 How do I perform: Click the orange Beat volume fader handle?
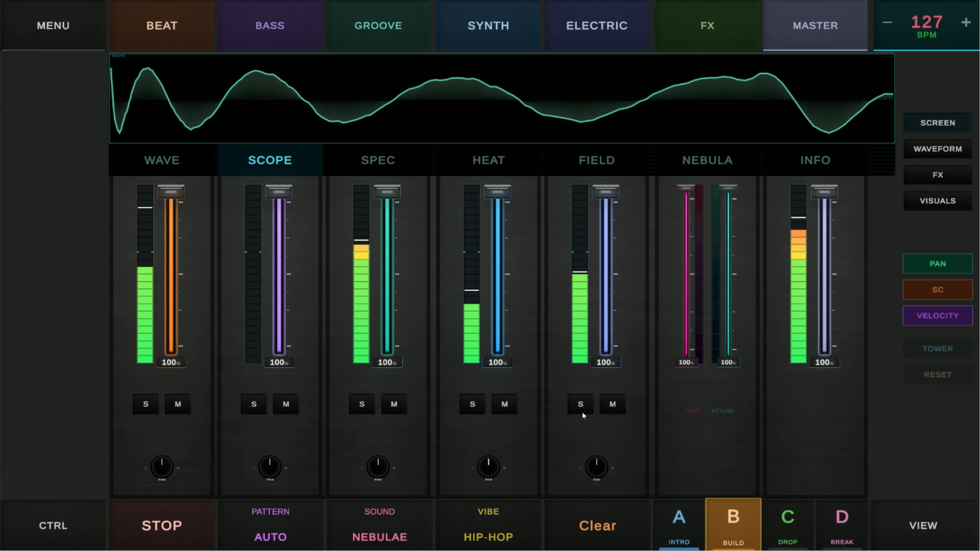click(x=171, y=192)
